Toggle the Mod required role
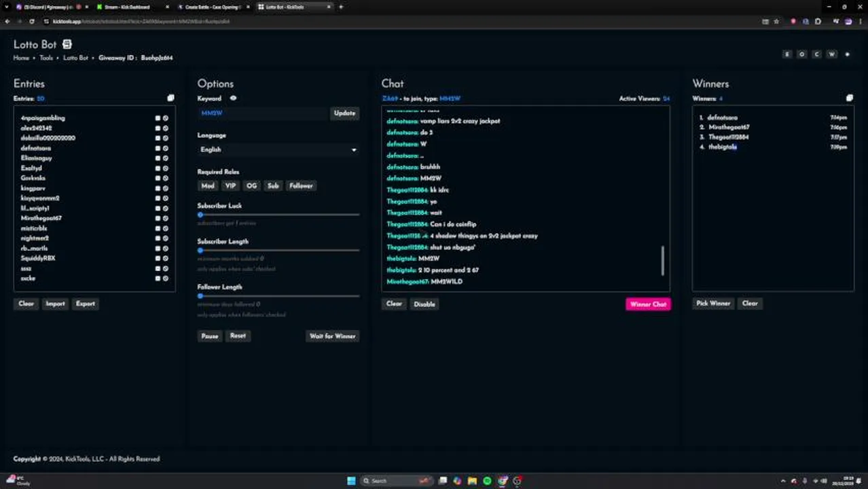The image size is (868, 489). [208, 186]
